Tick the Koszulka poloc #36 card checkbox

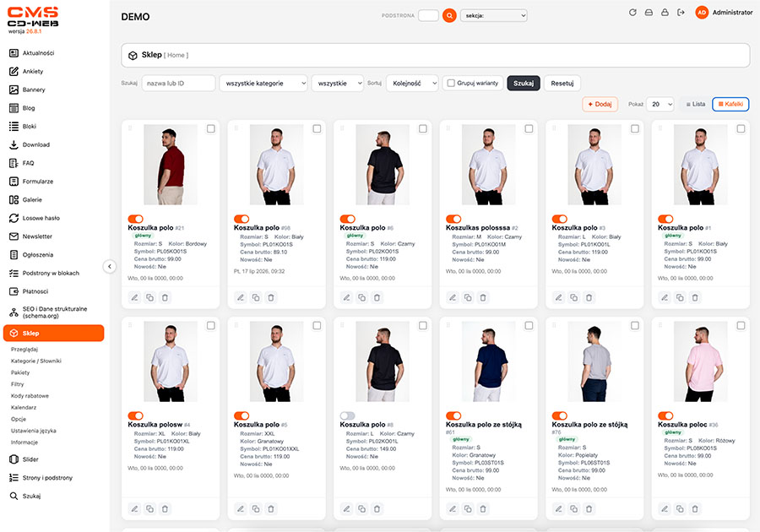(x=741, y=326)
